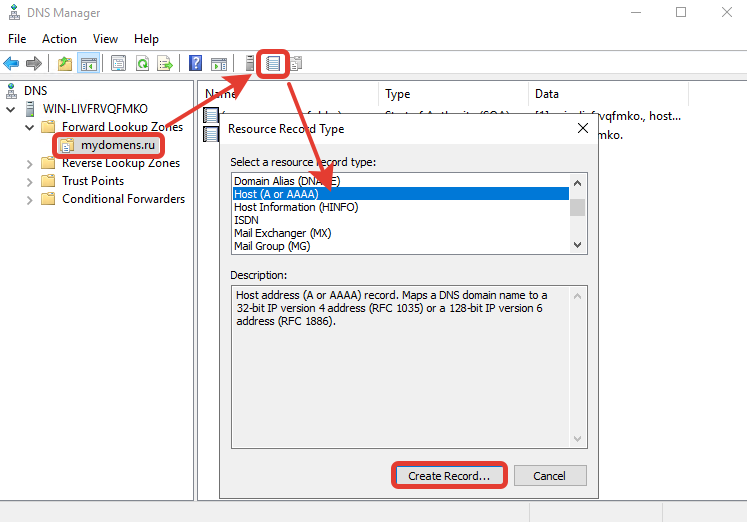Select the Reverse Lookup Zones label

point(121,163)
